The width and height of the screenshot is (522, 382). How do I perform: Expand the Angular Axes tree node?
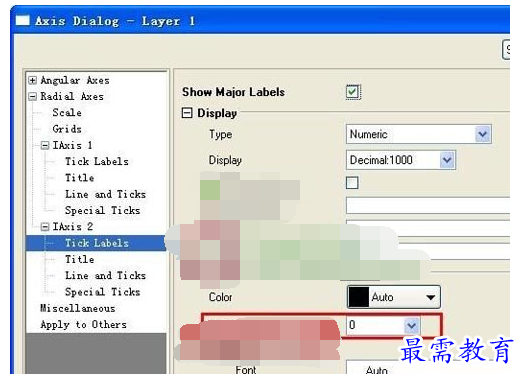point(33,80)
